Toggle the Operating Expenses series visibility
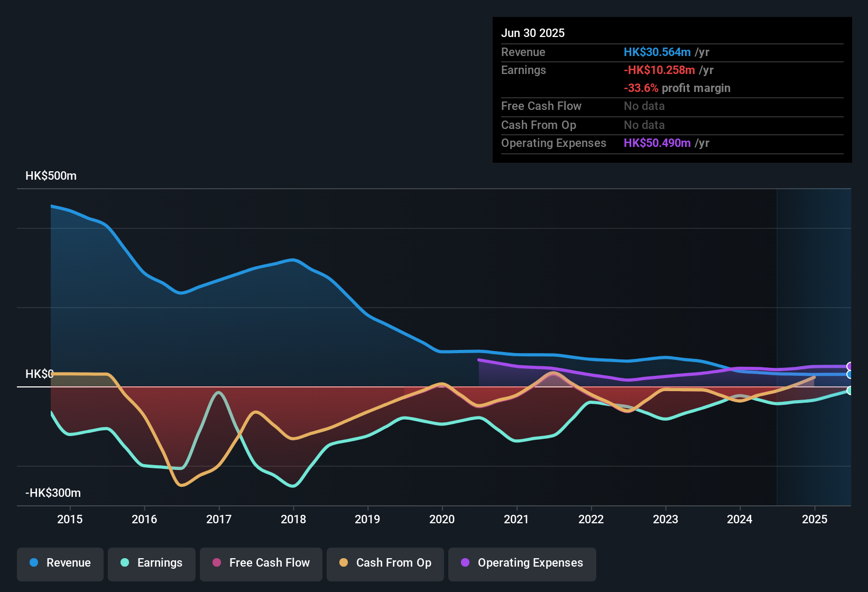 pos(522,563)
